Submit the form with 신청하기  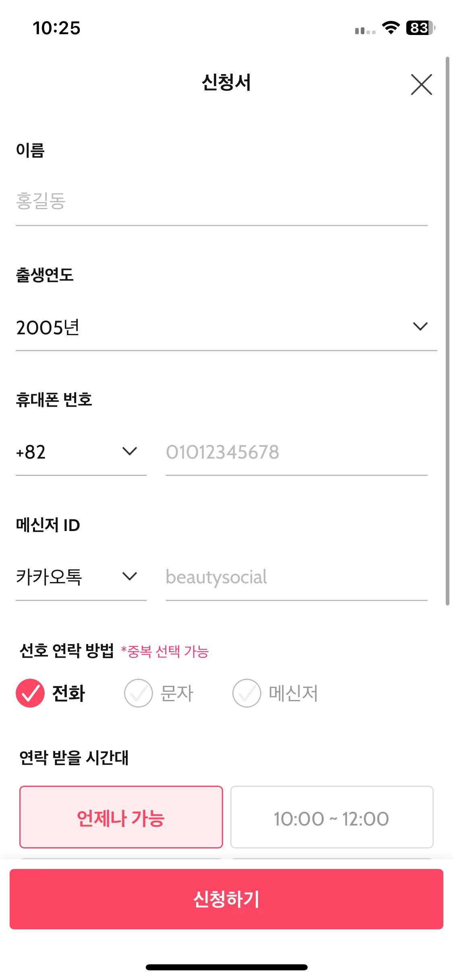pyautogui.click(x=226, y=899)
